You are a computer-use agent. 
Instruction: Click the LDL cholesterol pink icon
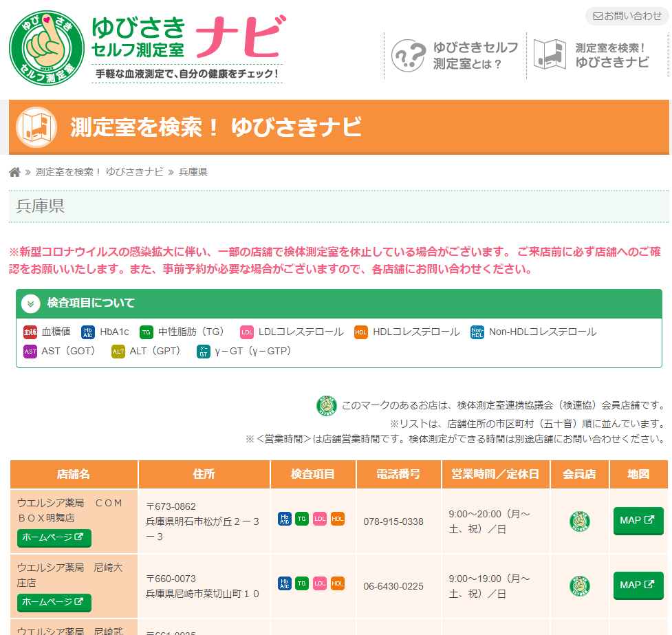click(247, 332)
